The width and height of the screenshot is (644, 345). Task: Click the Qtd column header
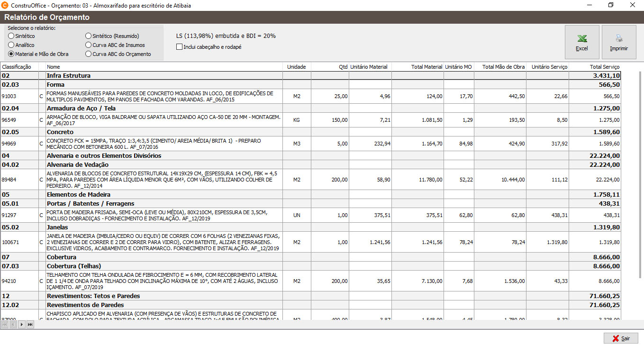click(x=330, y=67)
